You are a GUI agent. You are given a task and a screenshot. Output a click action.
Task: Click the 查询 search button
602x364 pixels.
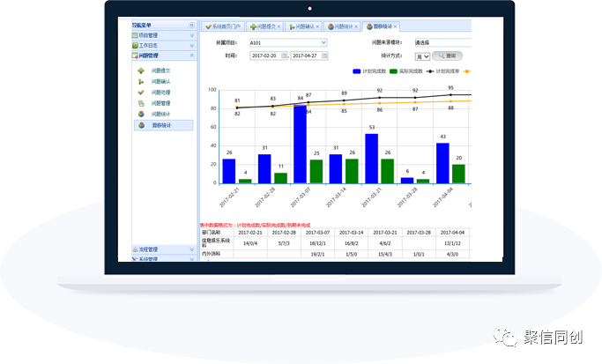447,56
